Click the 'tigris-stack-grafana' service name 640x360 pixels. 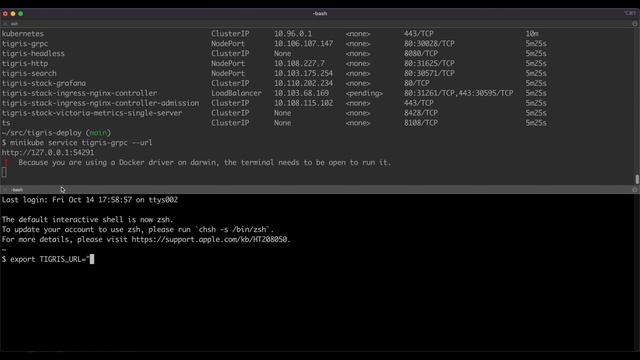tap(44, 83)
